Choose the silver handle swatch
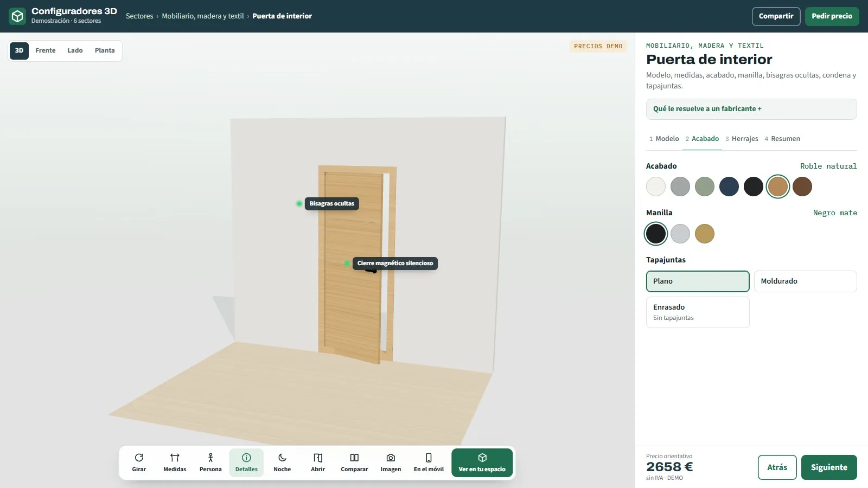The image size is (868, 488). 680,234
